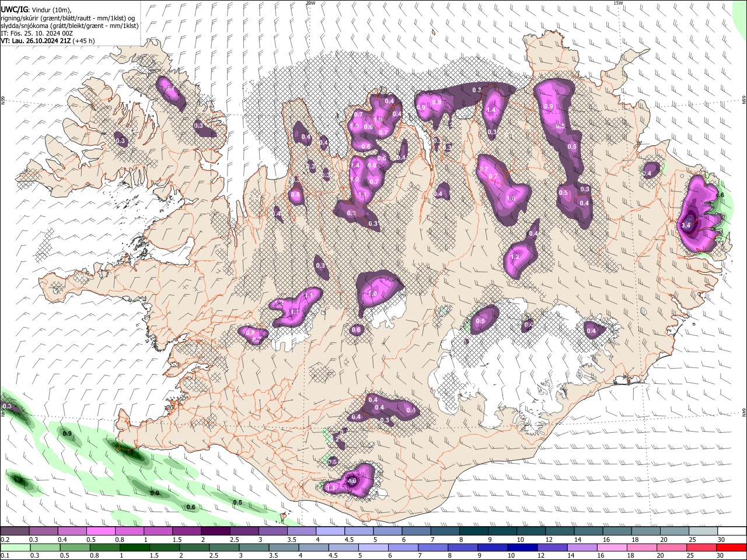Select upper scale light grey swatch labeled 25
The height and width of the screenshot is (560, 747).
coord(704,531)
